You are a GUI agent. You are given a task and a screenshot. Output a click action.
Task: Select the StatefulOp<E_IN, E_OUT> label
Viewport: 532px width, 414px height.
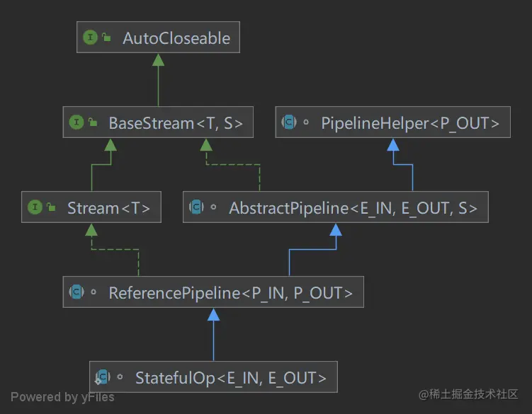(x=231, y=378)
